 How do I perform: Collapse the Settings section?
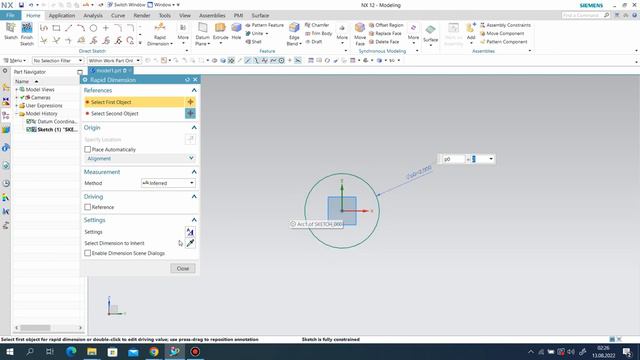click(x=194, y=220)
